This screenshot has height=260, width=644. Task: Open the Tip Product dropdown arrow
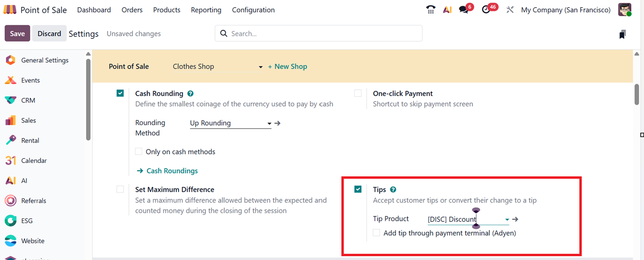click(507, 219)
